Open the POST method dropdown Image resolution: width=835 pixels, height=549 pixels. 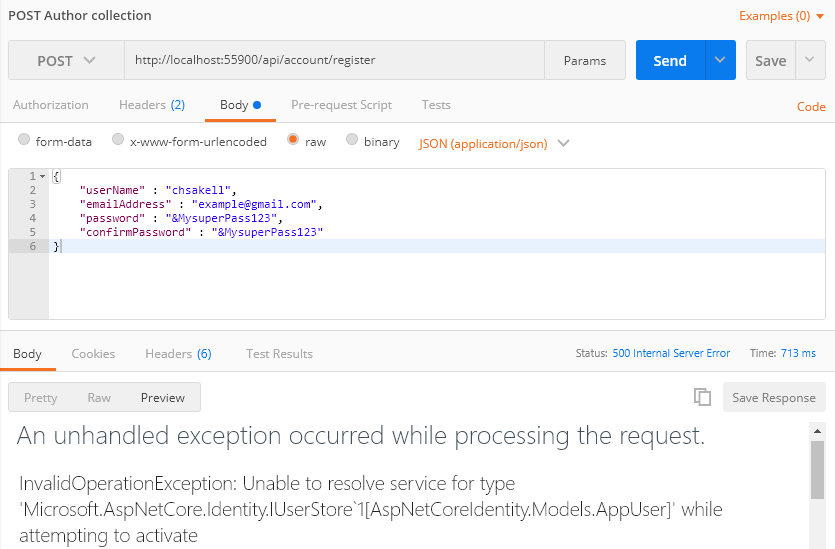coord(66,60)
